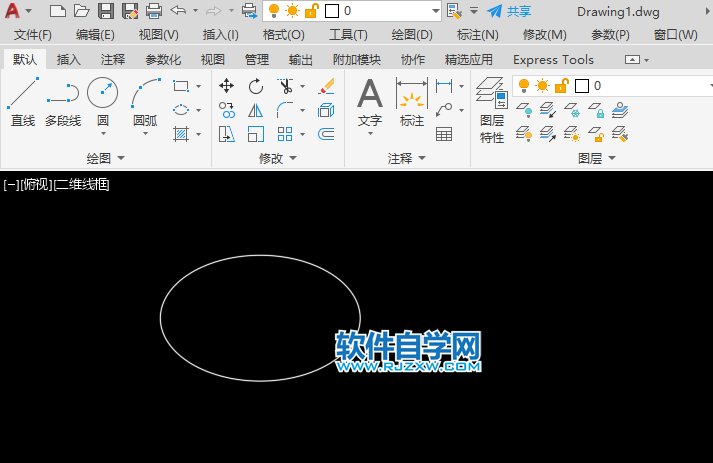Choose the Hatch tool
Screen dimensions: 713x463
coord(181,134)
